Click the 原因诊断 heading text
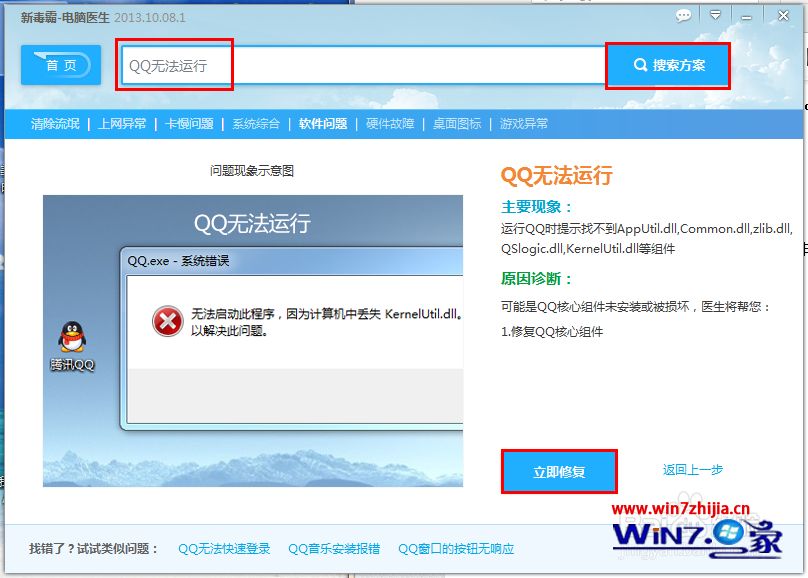Screen dimensions: 808x578 click(x=536, y=279)
